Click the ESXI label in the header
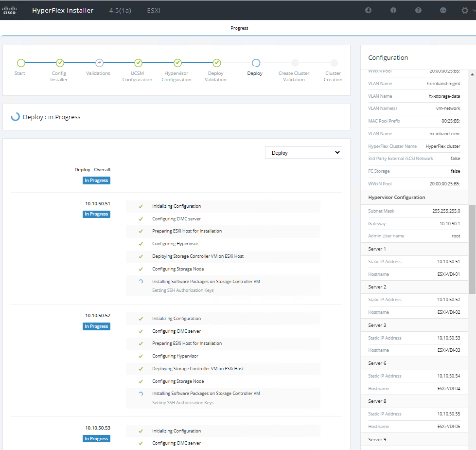 click(x=154, y=10)
